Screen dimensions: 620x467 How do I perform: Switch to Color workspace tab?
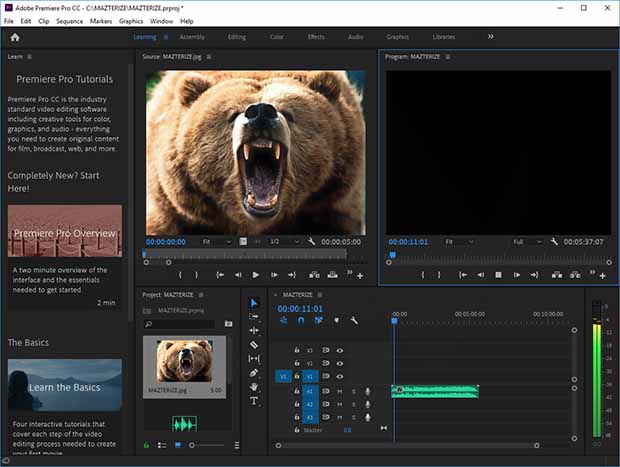point(276,37)
